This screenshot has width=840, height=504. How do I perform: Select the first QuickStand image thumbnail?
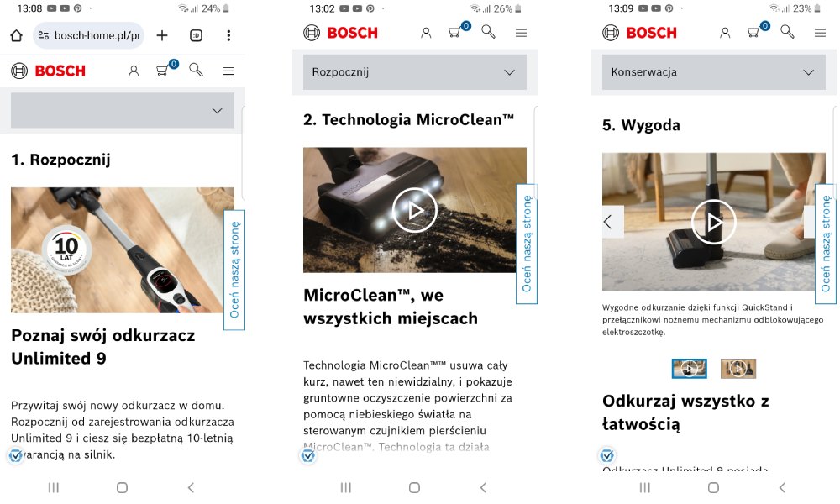tap(690, 368)
